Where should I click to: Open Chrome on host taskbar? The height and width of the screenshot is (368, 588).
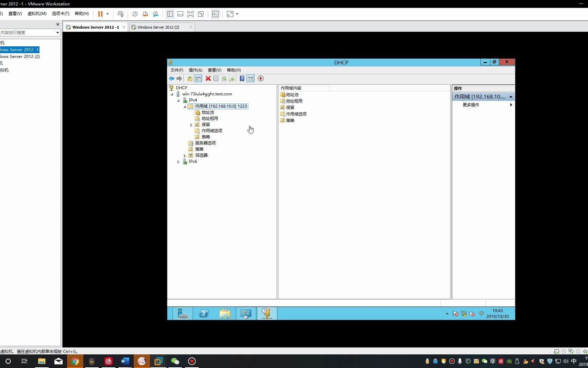pyautogui.click(x=75, y=361)
